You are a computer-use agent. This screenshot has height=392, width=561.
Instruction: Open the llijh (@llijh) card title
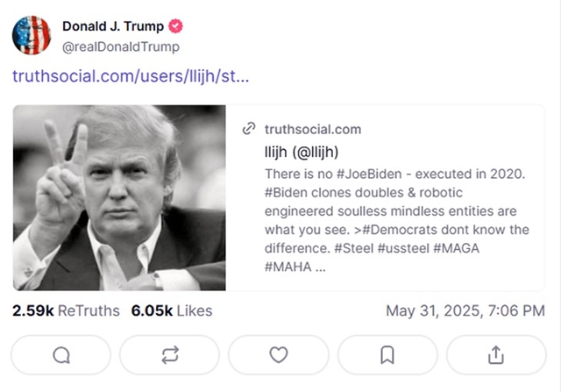pos(302,151)
